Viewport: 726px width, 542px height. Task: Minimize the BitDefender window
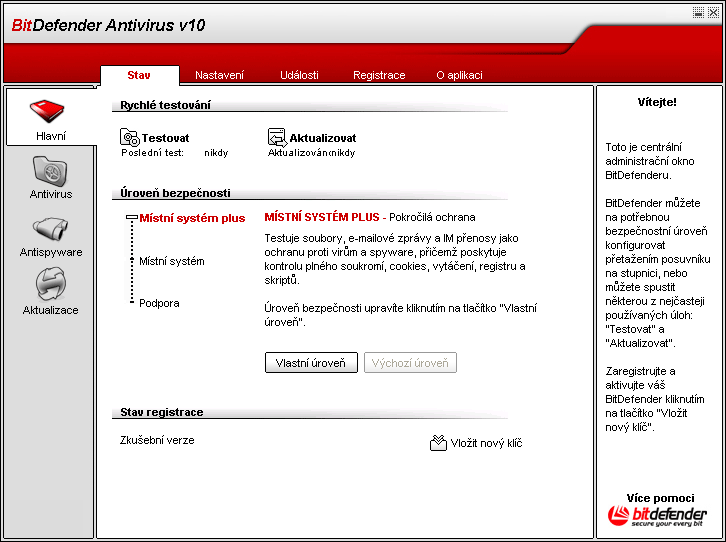(x=698, y=12)
